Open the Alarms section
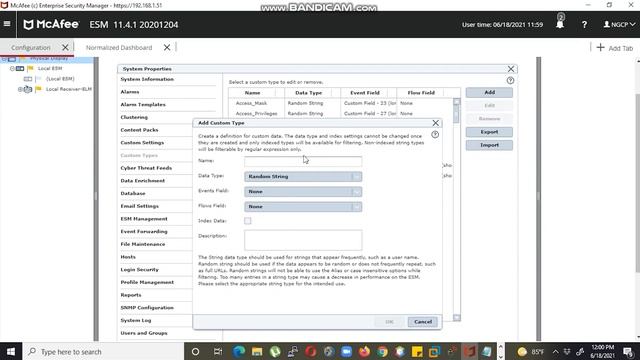640x360 pixels. [x=130, y=92]
